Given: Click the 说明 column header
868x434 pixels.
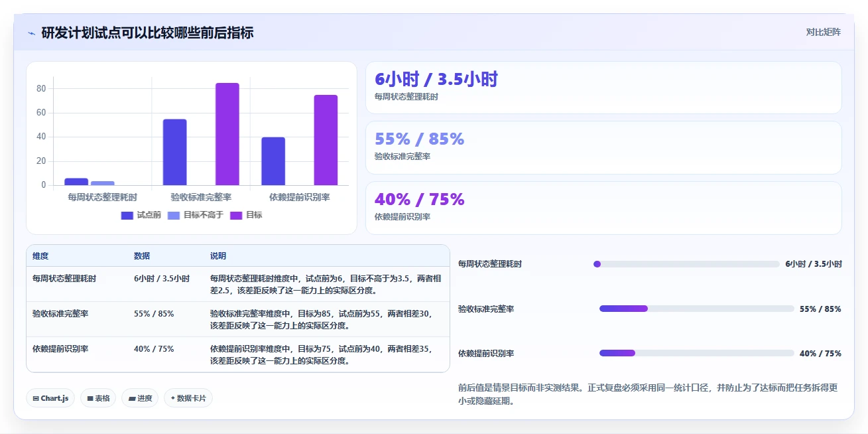Looking at the screenshot, I should [218, 256].
